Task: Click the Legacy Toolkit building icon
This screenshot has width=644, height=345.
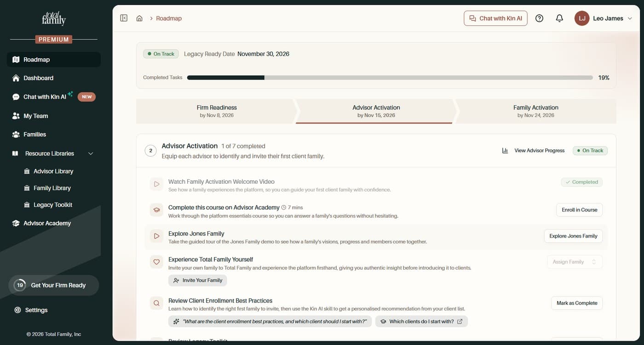Action: tap(27, 205)
